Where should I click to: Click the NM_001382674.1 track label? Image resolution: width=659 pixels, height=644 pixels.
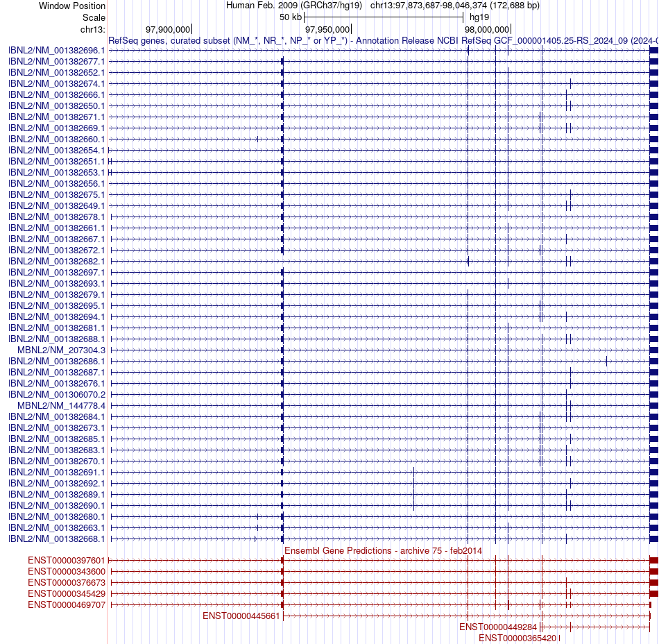tap(57, 84)
